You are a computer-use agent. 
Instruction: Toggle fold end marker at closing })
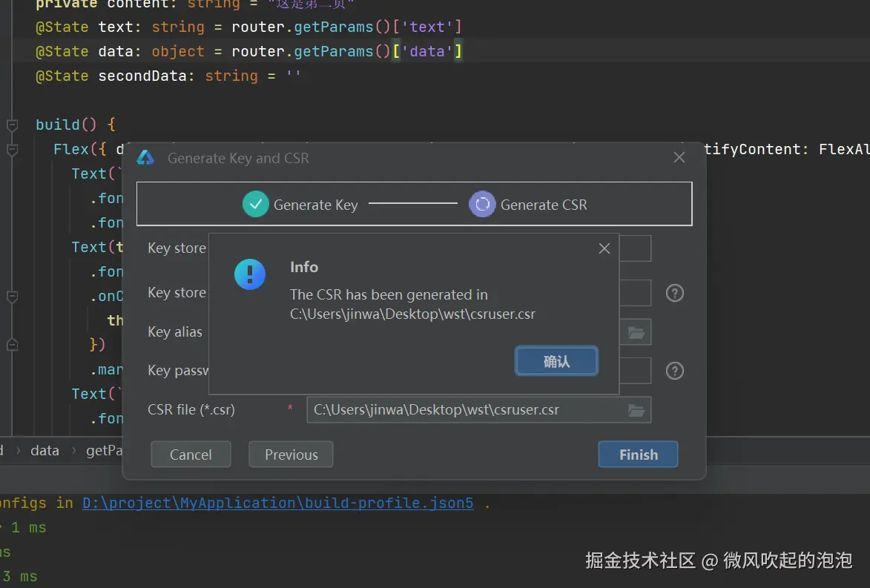(x=12, y=345)
